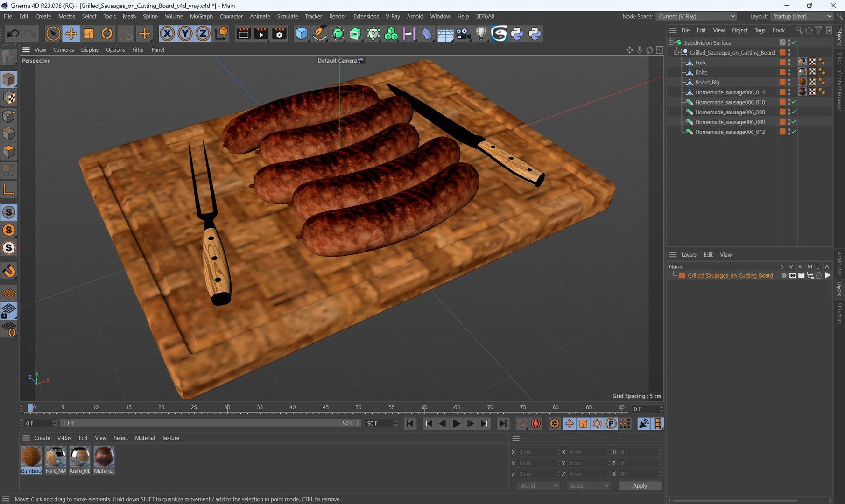Switch to Model mode in left palette
Image resolution: width=845 pixels, height=504 pixels.
tap(9, 80)
